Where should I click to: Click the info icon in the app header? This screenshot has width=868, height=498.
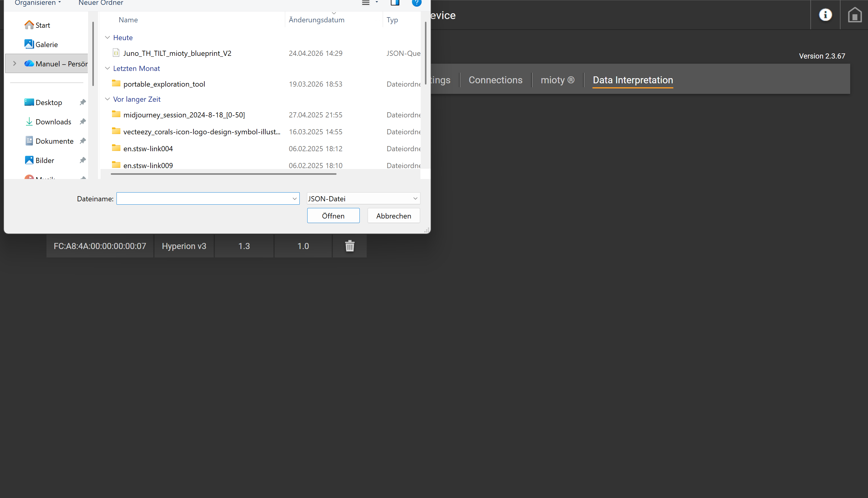tap(825, 15)
